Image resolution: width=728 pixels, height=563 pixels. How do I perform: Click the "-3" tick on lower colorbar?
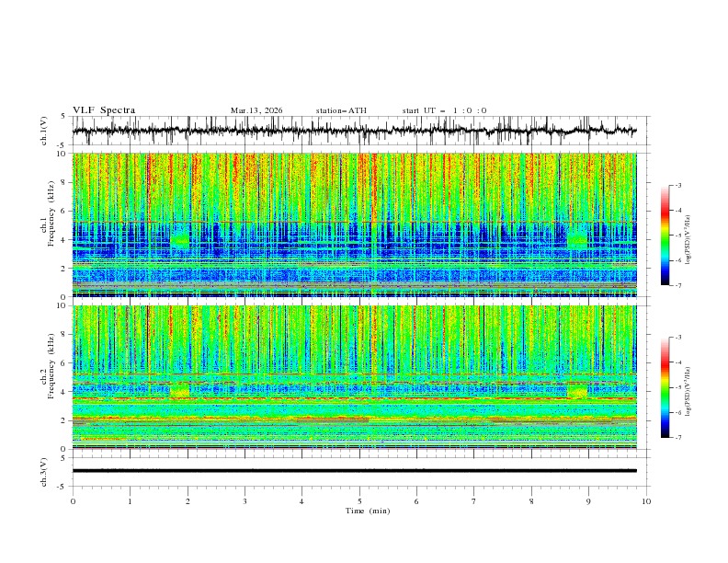click(x=677, y=338)
